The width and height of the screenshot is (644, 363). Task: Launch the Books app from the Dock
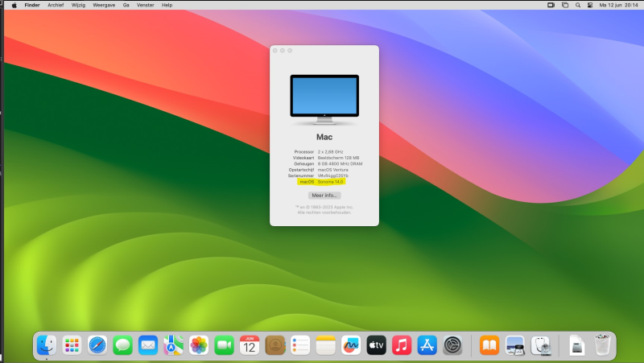[x=489, y=345]
